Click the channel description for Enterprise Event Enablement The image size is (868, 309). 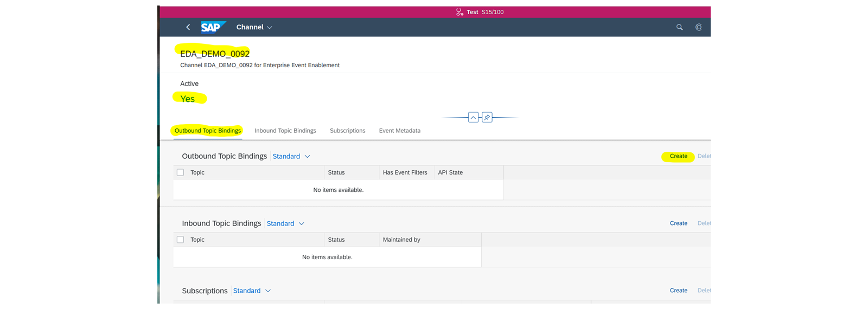[260, 65]
